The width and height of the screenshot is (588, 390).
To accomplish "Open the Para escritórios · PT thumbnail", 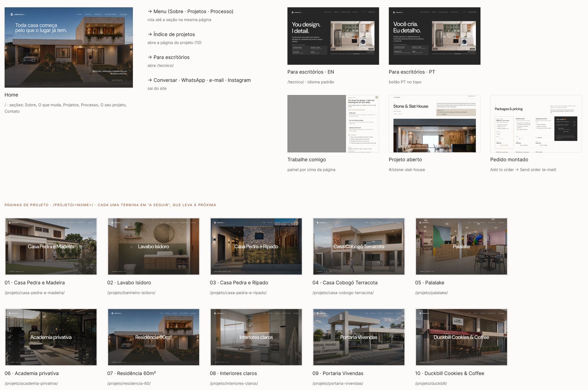I will 434,36.
